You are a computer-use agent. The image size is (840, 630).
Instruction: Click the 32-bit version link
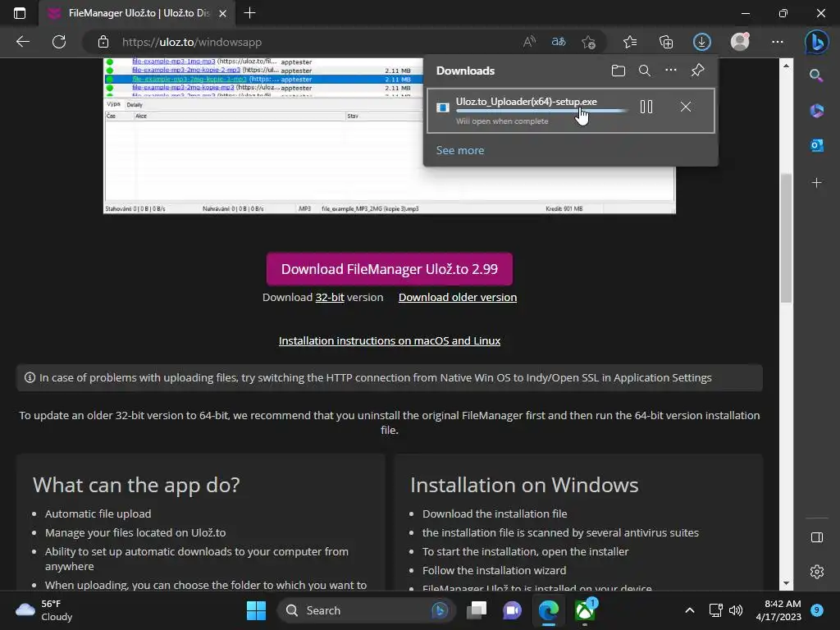click(330, 297)
